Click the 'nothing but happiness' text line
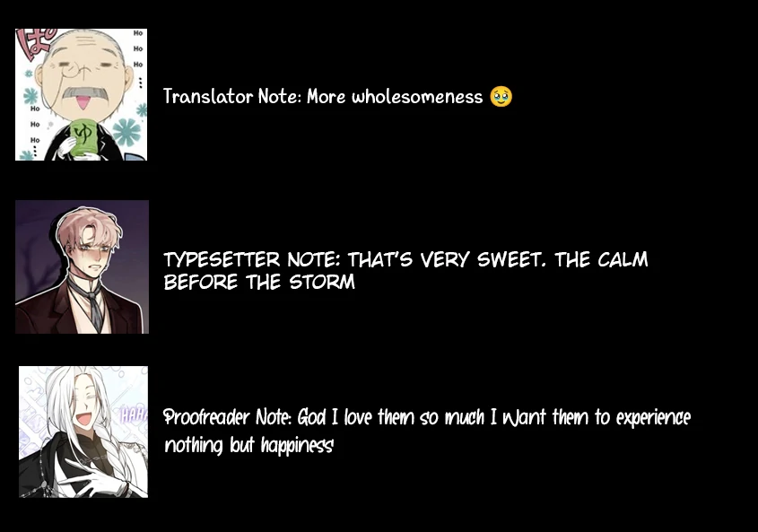The width and height of the screenshot is (758, 532). point(248,445)
